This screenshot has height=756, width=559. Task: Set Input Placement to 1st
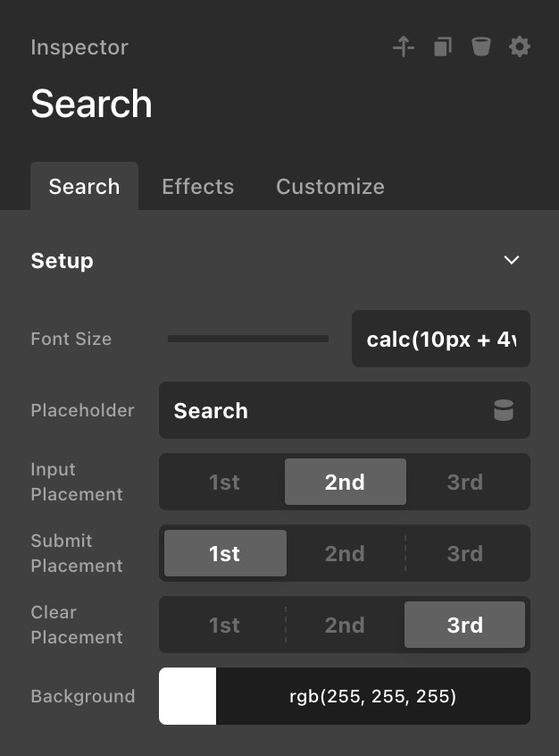click(x=224, y=483)
